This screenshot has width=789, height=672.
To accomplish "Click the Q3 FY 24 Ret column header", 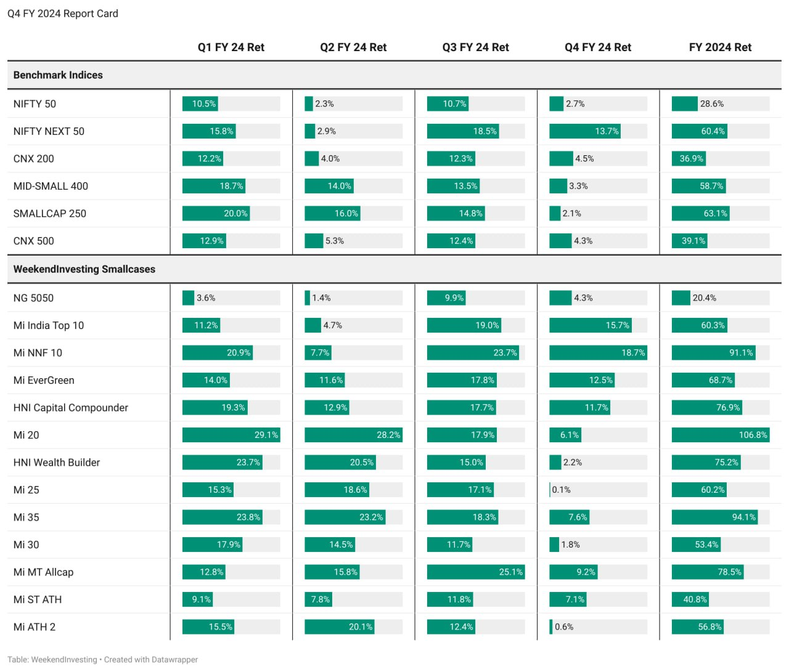I will (475, 47).
